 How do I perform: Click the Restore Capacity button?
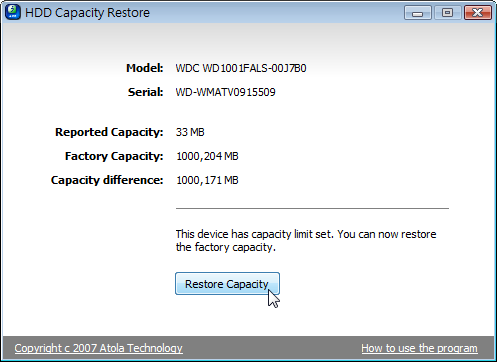(x=227, y=284)
